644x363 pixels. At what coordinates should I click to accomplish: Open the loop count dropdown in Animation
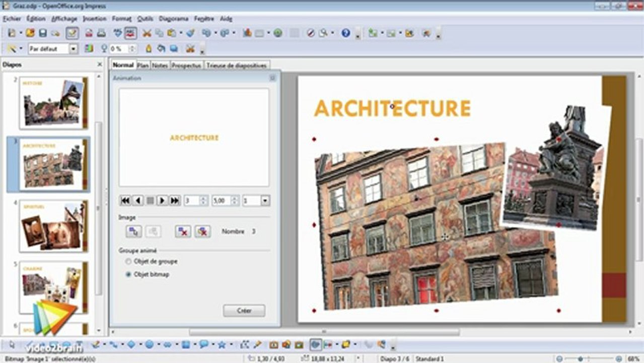coord(265,201)
